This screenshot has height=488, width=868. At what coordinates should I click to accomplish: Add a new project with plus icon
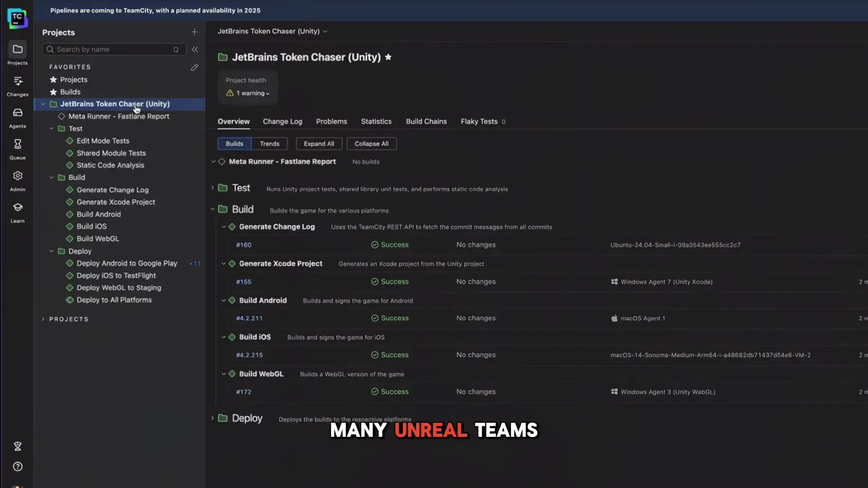[x=194, y=32]
